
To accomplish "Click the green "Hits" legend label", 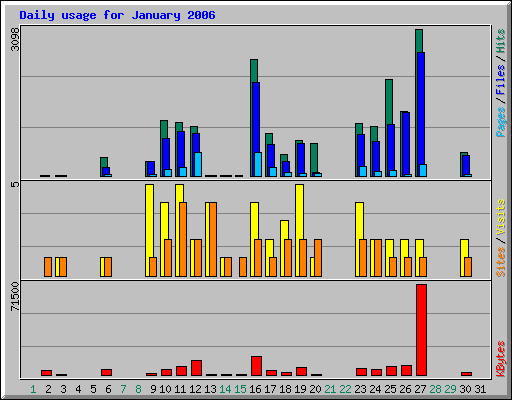I will pyautogui.click(x=501, y=41).
